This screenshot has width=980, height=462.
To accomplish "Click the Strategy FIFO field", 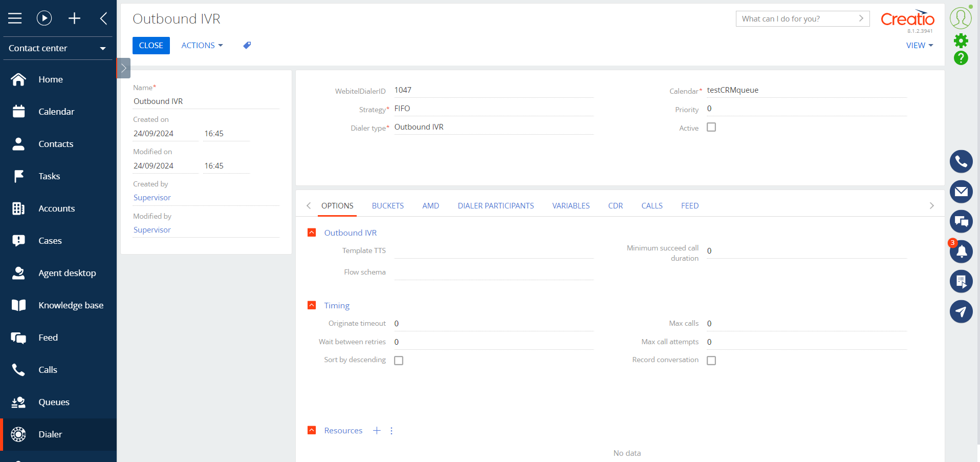I will 494,109.
